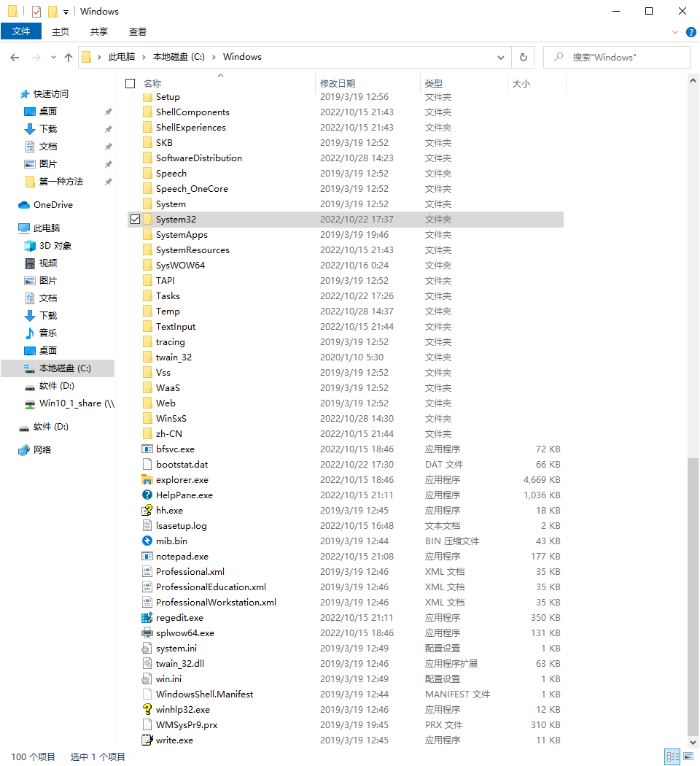Click the Win10_1_share network drive icon

pos(30,403)
